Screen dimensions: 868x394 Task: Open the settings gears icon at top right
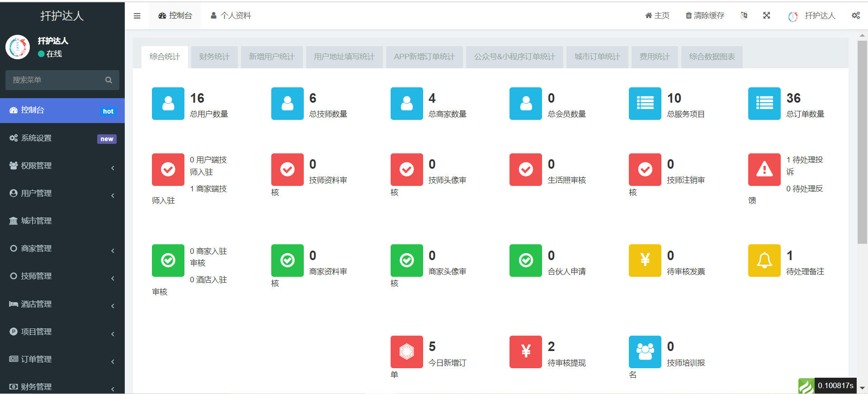click(856, 15)
